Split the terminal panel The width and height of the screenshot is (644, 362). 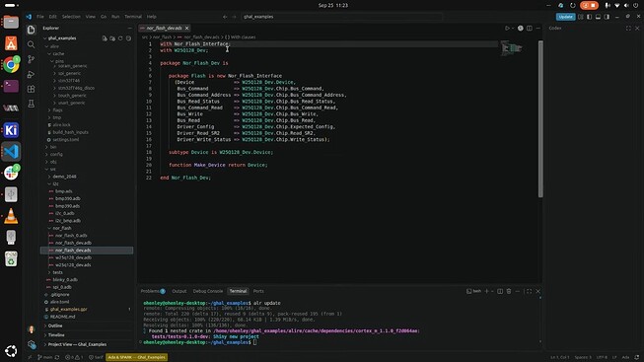coord(500,291)
